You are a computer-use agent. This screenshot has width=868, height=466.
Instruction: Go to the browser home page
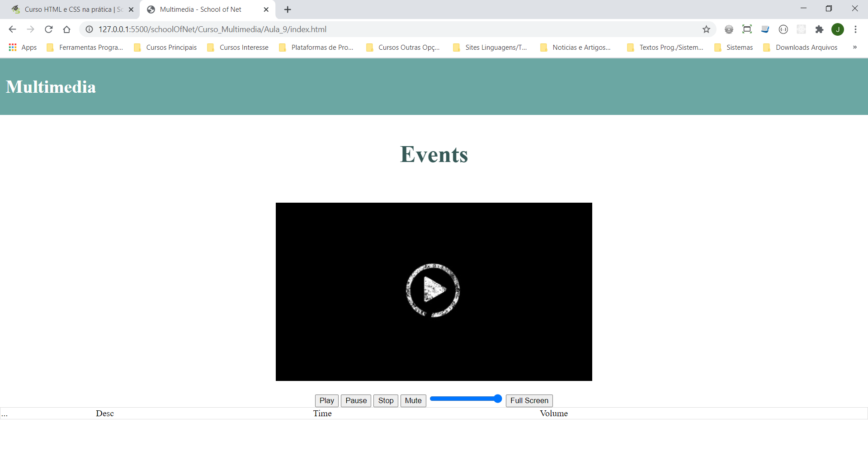click(x=66, y=29)
